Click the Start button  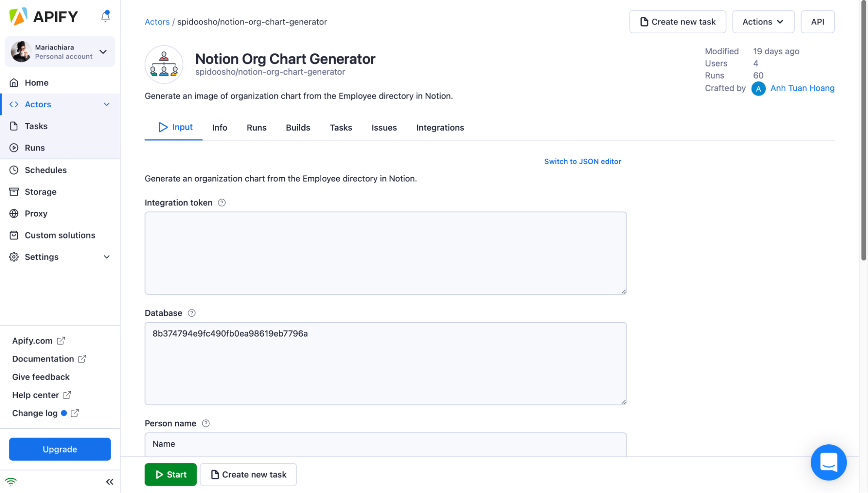[x=171, y=474]
